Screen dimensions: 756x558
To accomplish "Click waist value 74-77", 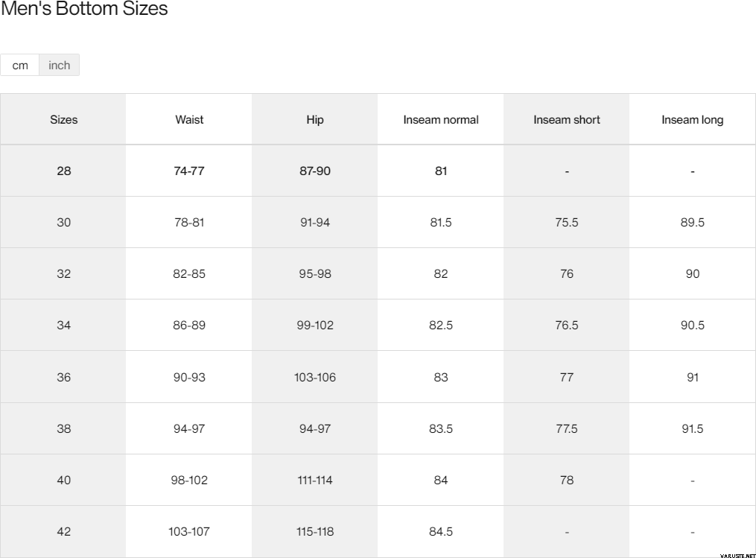I will pyautogui.click(x=189, y=171).
